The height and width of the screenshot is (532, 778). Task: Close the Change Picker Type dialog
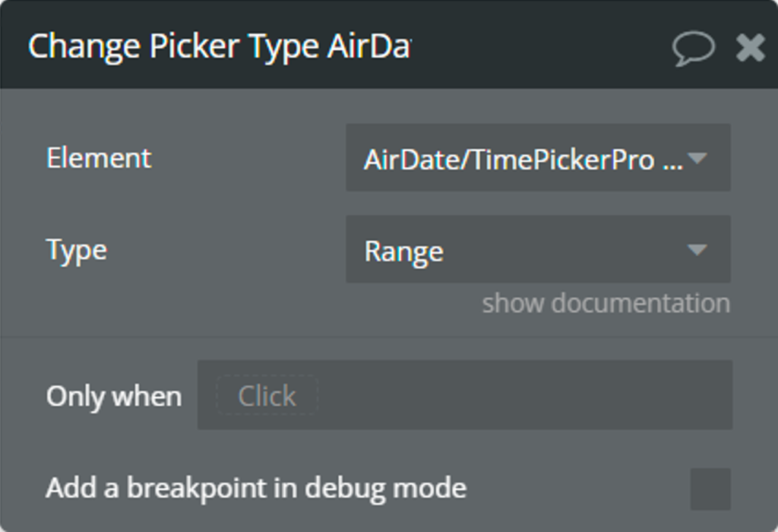[750, 48]
